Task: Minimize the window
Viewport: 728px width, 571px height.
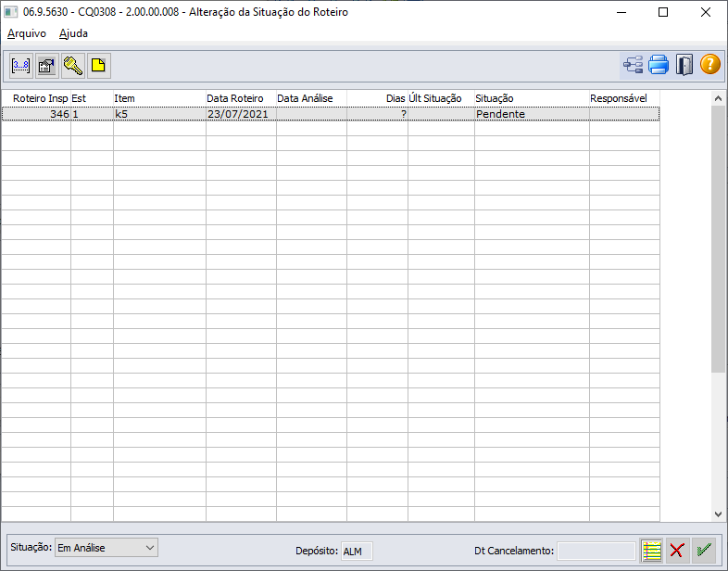Action: [x=621, y=12]
